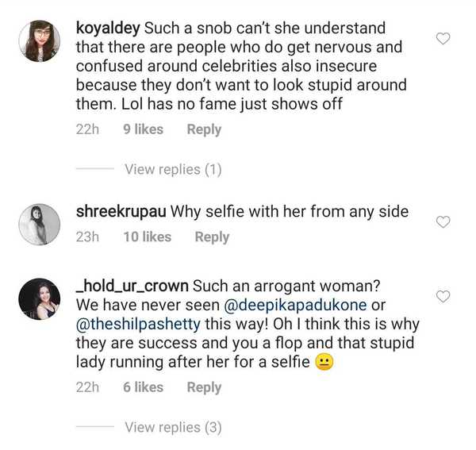This screenshot has width=476, height=450.
Task: Open koyaldey's profile picture
Action: [x=39, y=41]
